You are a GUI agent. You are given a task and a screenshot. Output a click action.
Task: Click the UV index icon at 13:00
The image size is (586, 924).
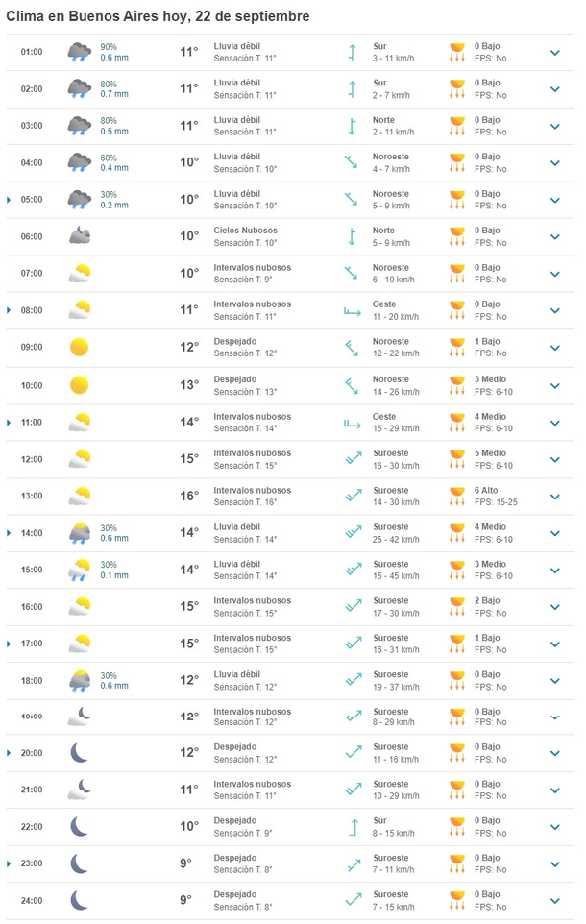[457, 496]
